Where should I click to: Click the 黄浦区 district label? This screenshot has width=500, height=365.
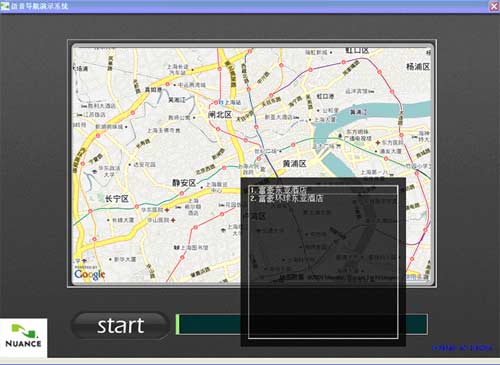pyautogui.click(x=294, y=163)
